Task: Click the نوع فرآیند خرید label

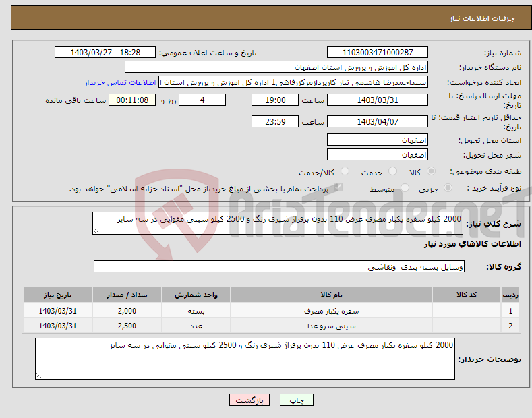Action: (494, 188)
